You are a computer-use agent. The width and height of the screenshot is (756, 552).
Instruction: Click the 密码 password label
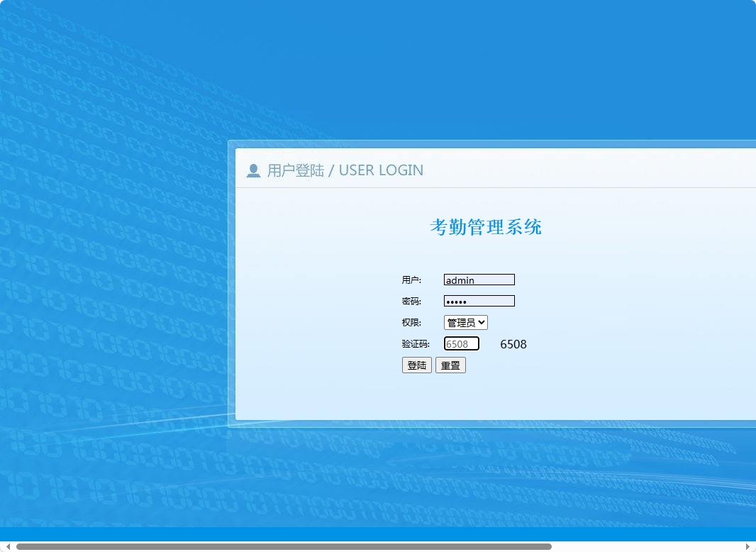[x=411, y=301]
